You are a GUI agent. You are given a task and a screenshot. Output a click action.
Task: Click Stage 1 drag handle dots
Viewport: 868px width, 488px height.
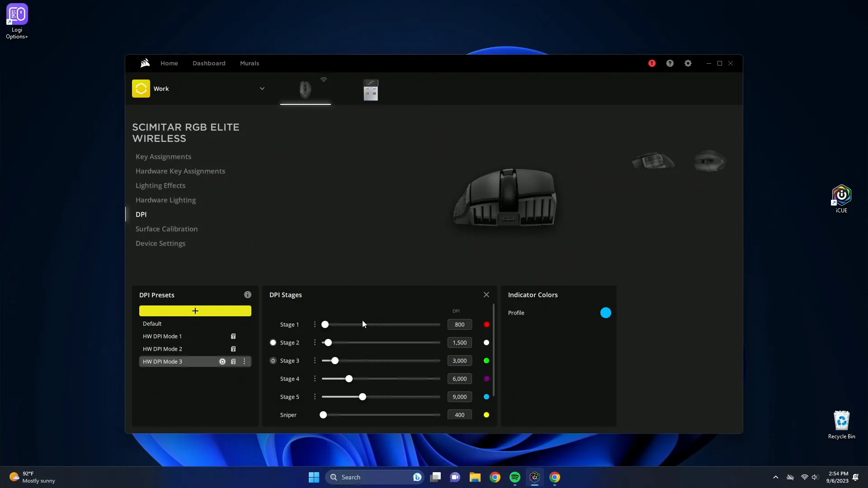pyautogui.click(x=315, y=324)
